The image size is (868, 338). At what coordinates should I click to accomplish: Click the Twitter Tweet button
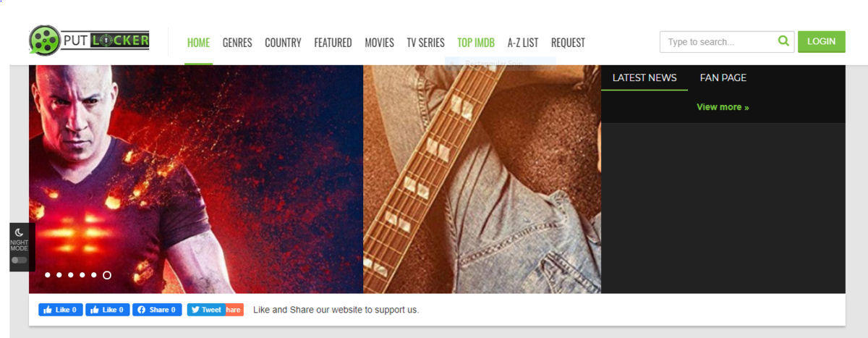pyautogui.click(x=206, y=310)
